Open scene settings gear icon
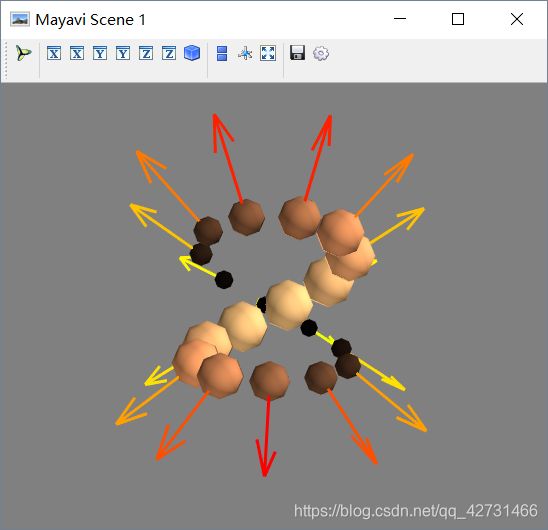This screenshot has width=548, height=530. (321, 53)
